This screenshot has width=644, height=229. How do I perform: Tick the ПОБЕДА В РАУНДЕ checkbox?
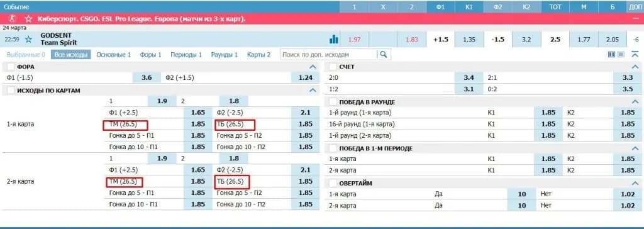click(x=333, y=102)
